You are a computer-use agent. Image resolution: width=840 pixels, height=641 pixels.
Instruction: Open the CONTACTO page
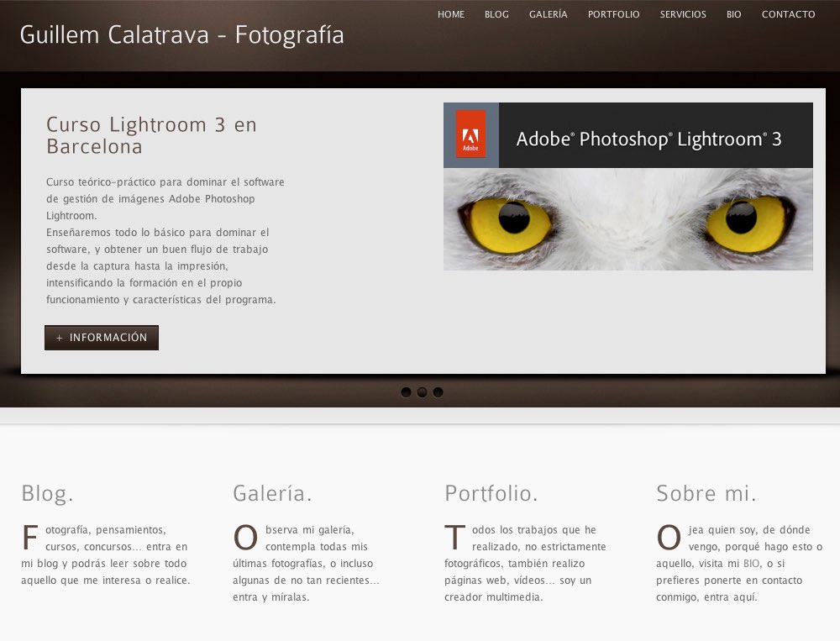pyautogui.click(x=789, y=14)
